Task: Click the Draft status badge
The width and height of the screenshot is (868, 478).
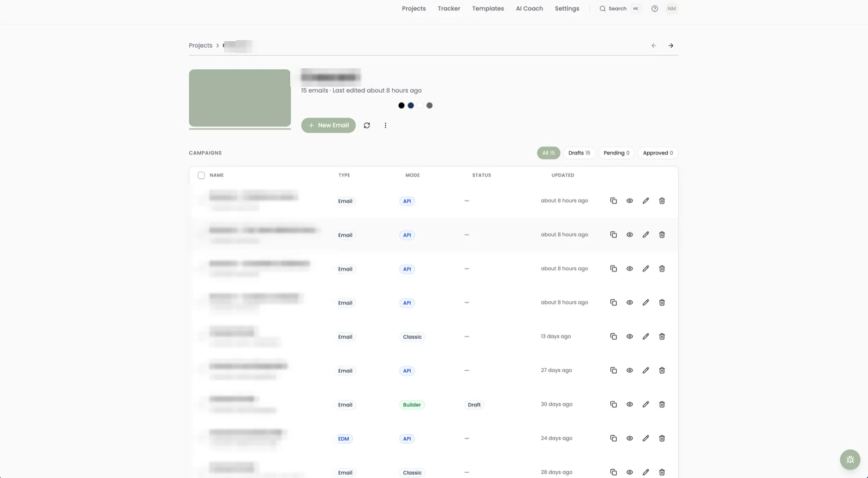Action: click(x=474, y=405)
